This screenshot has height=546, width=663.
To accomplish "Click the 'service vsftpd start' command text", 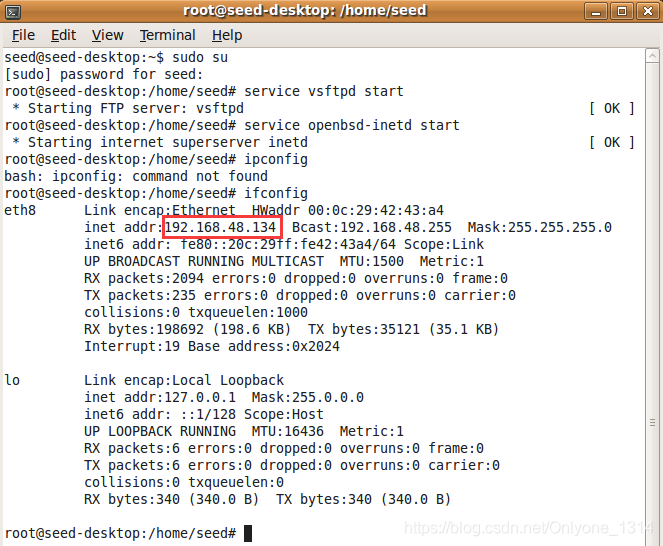I will click(324, 91).
